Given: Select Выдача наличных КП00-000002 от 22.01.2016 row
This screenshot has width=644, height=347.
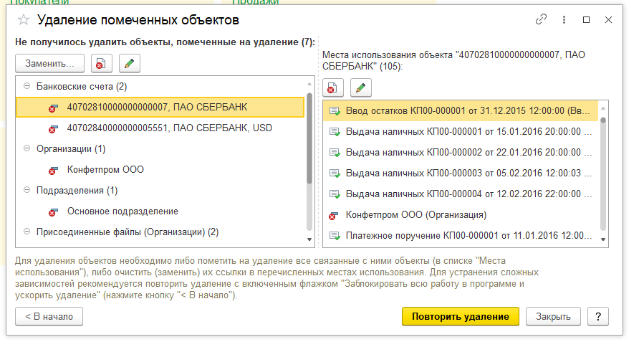Looking at the screenshot, I should [x=461, y=153].
